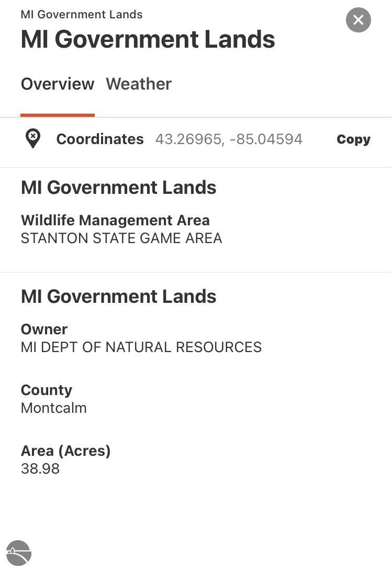Image resolution: width=392 pixels, height=569 pixels.
Task: Tap the Coordinates label
Action: [x=100, y=139]
